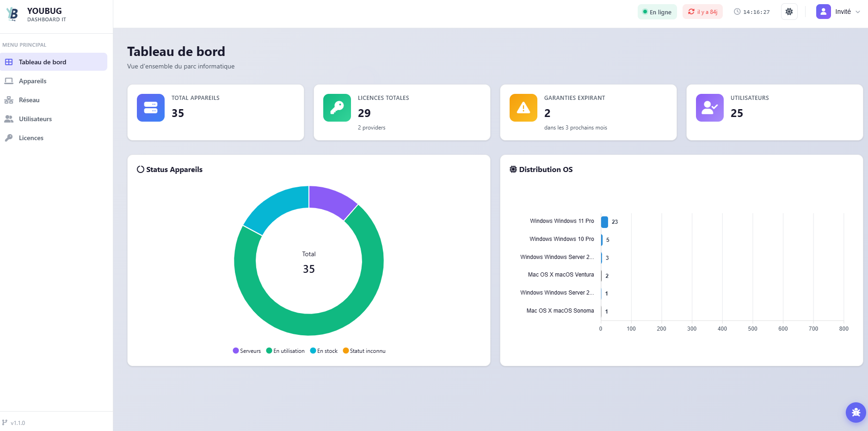Click the key icon beside Licences

point(9,138)
